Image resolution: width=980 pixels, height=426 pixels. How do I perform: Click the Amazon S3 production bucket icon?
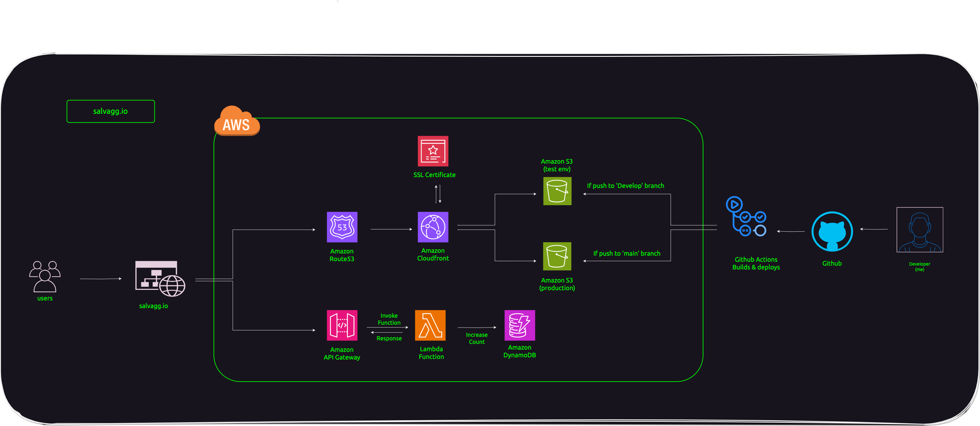click(557, 257)
